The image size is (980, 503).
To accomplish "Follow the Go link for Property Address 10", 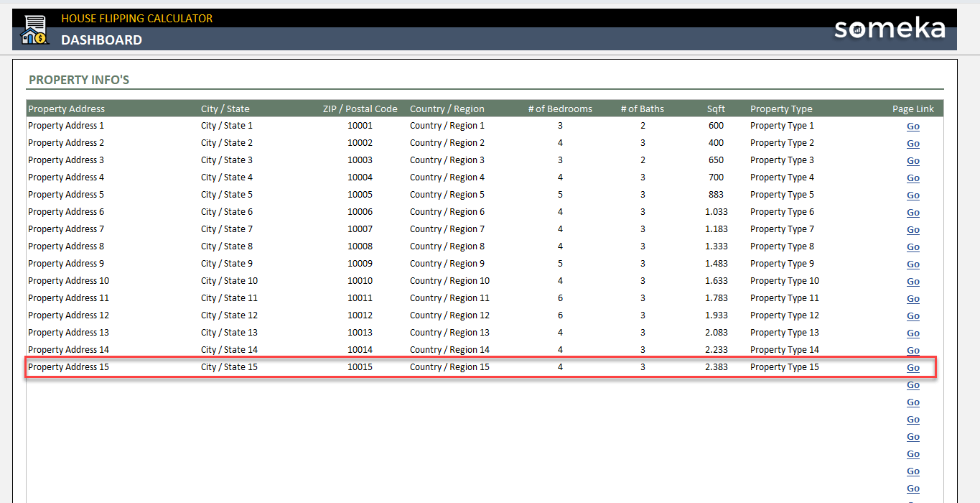I will pos(913,282).
